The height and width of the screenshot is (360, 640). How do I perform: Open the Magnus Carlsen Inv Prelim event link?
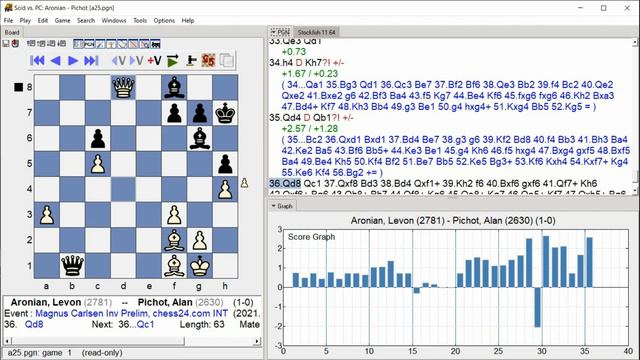click(x=131, y=313)
